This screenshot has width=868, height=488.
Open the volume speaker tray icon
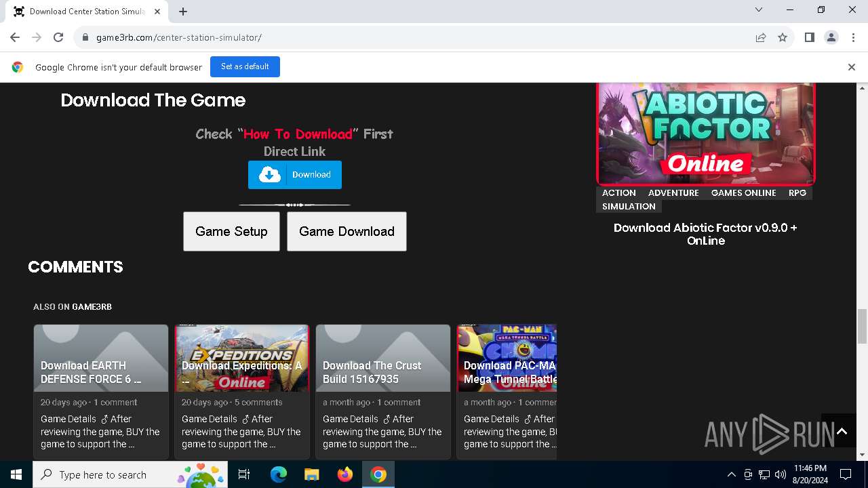click(x=781, y=474)
